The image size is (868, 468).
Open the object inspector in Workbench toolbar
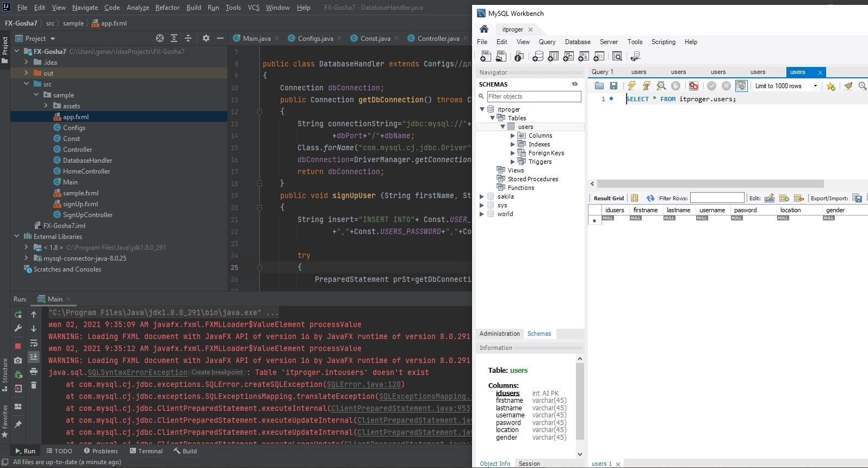click(x=519, y=56)
